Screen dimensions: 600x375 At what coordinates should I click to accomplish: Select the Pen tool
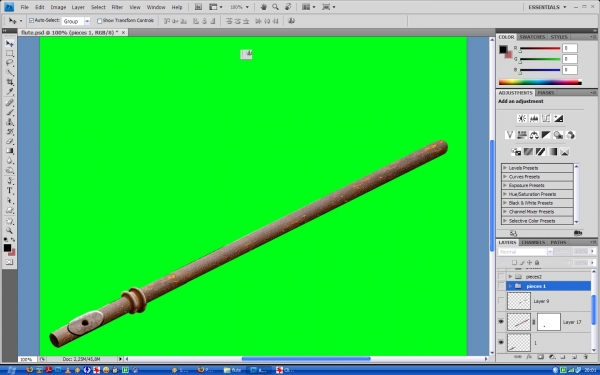coord(10,181)
